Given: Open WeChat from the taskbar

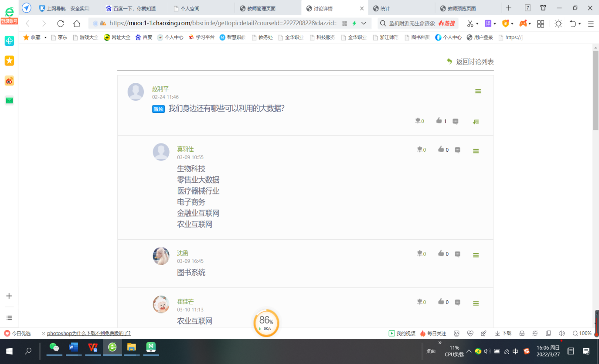Looking at the screenshot, I should [x=54, y=347].
